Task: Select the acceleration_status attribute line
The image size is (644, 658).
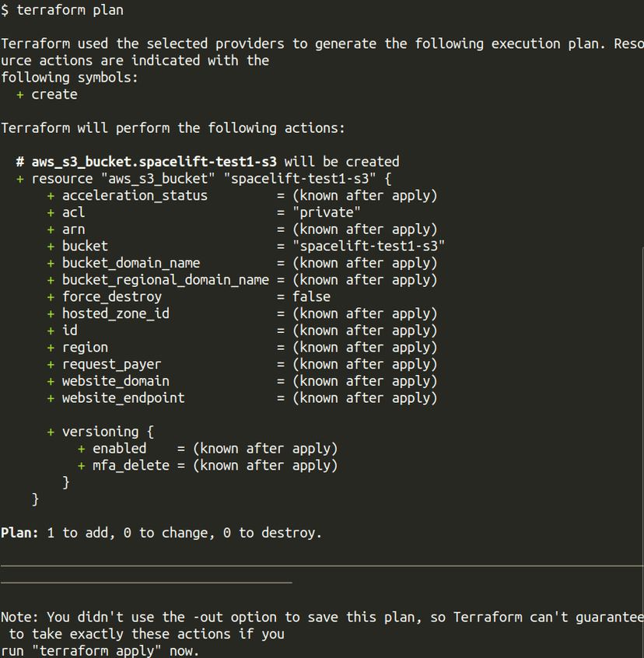Action: coord(135,195)
